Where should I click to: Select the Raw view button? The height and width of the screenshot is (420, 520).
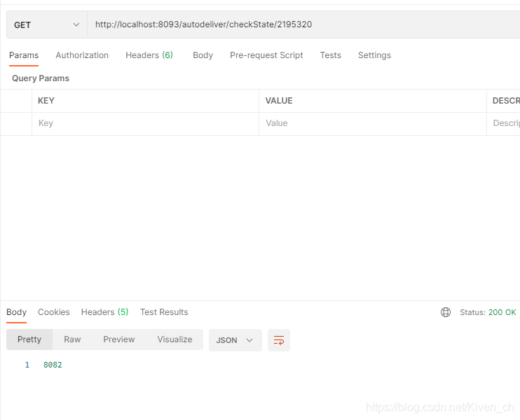72,339
